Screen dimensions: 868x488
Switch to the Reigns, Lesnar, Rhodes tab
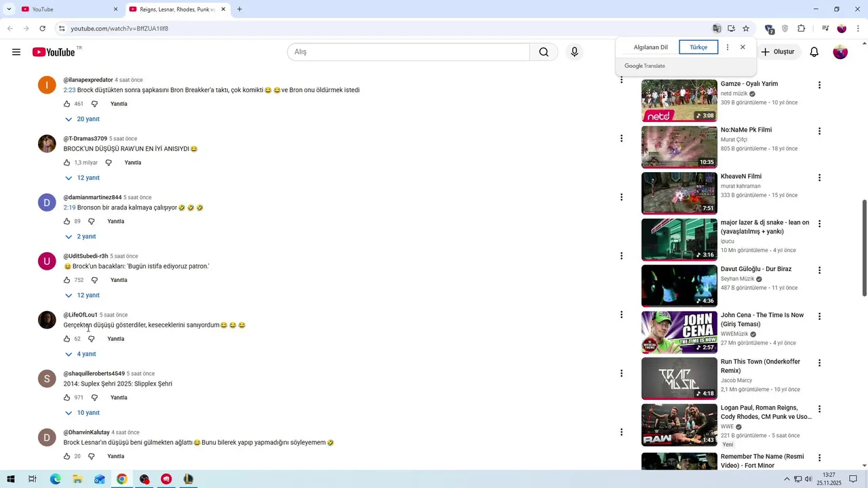click(x=178, y=9)
